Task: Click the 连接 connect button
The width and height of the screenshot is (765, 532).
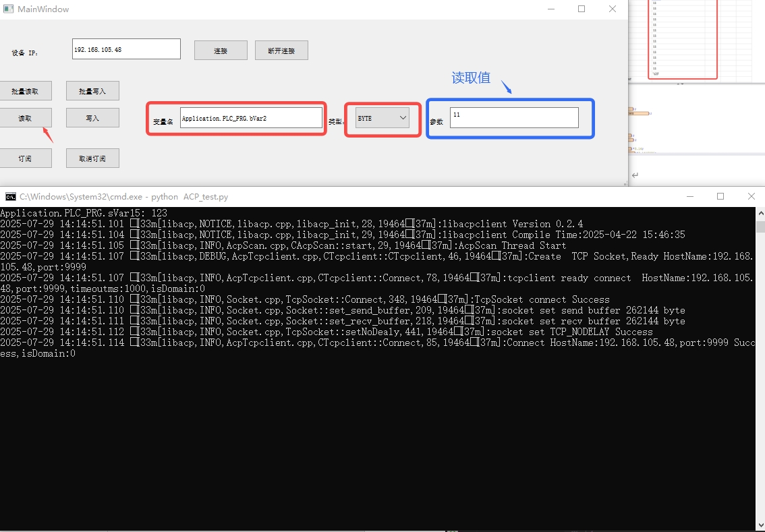Action: 221,50
